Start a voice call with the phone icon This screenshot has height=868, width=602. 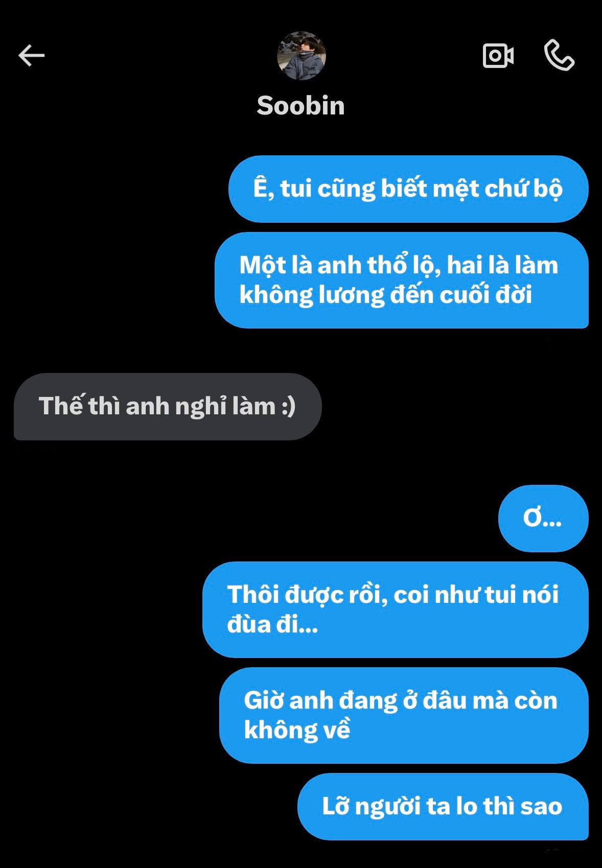coord(559,55)
